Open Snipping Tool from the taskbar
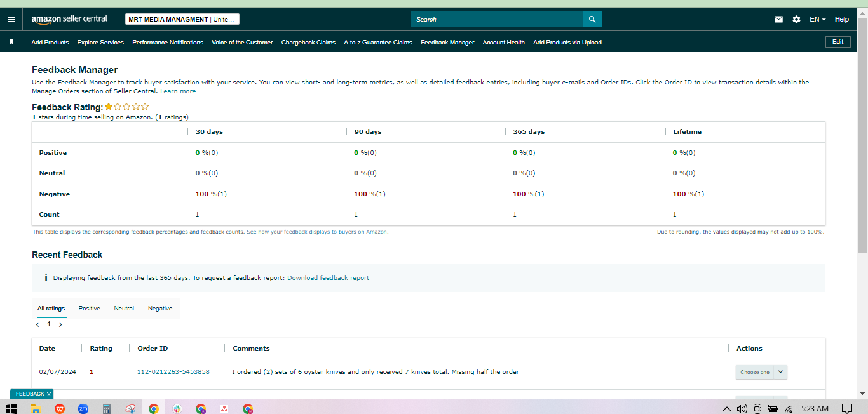The height and width of the screenshot is (414, 868). (130, 408)
